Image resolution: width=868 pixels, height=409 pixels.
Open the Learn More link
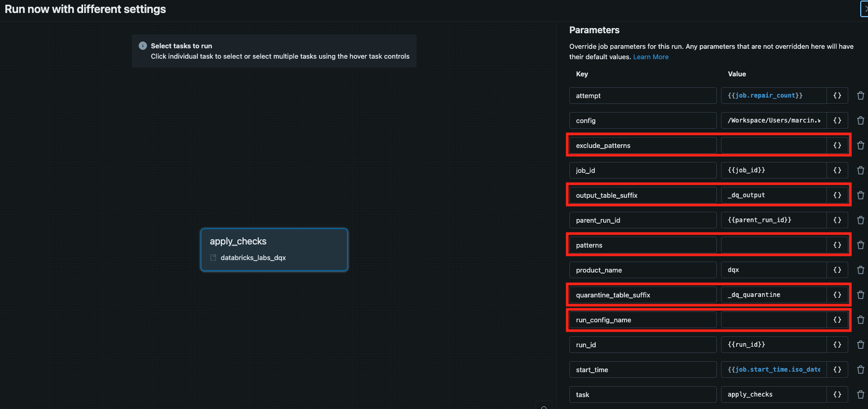[650, 57]
